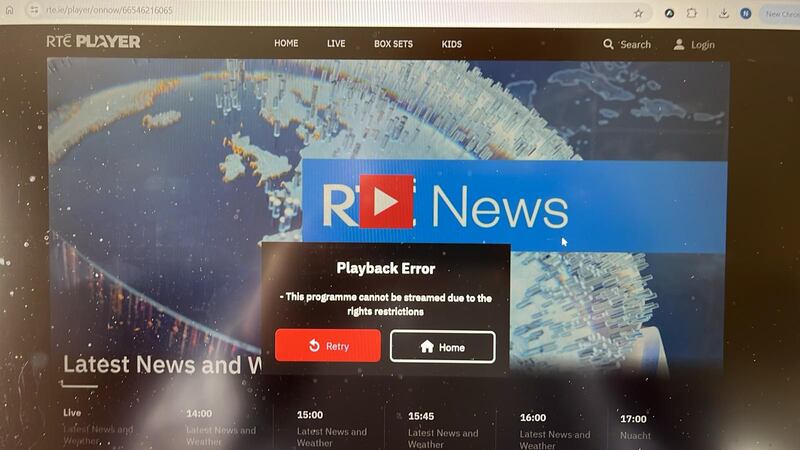Select the 15:45 Latest News and Weather entry
The width and height of the screenshot is (800, 450).
coord(443,431)
